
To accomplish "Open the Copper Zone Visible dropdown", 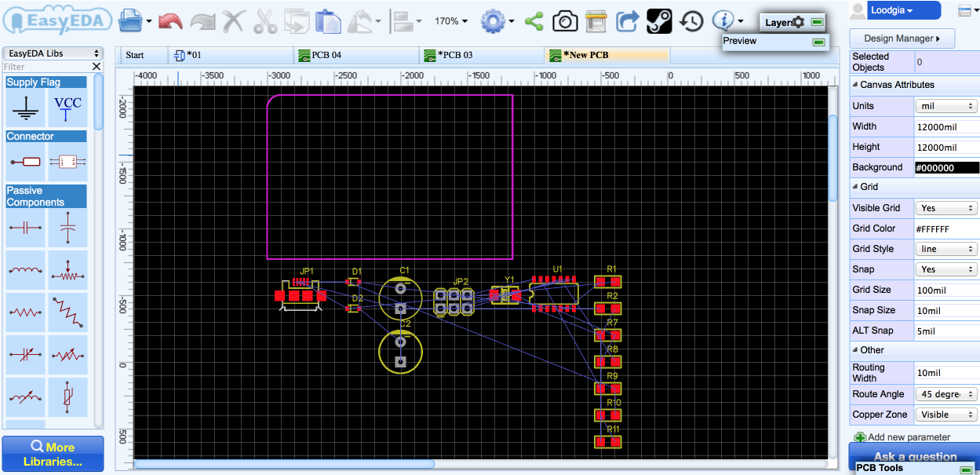I will [x=946, y=415].
